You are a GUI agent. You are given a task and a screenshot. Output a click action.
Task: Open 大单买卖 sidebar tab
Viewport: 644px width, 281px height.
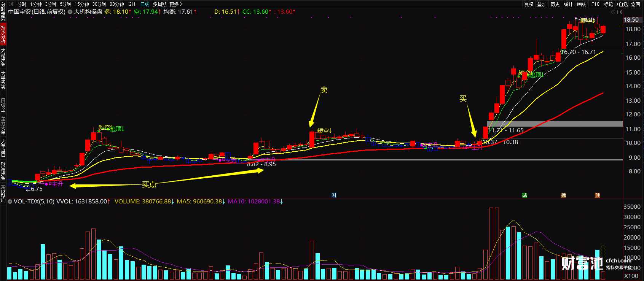pos(3,80)
